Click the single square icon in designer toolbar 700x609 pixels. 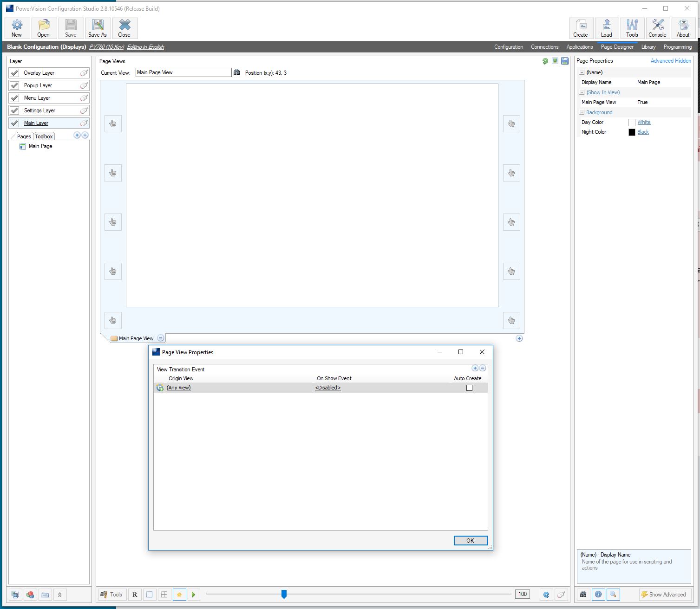coord(150,595)
